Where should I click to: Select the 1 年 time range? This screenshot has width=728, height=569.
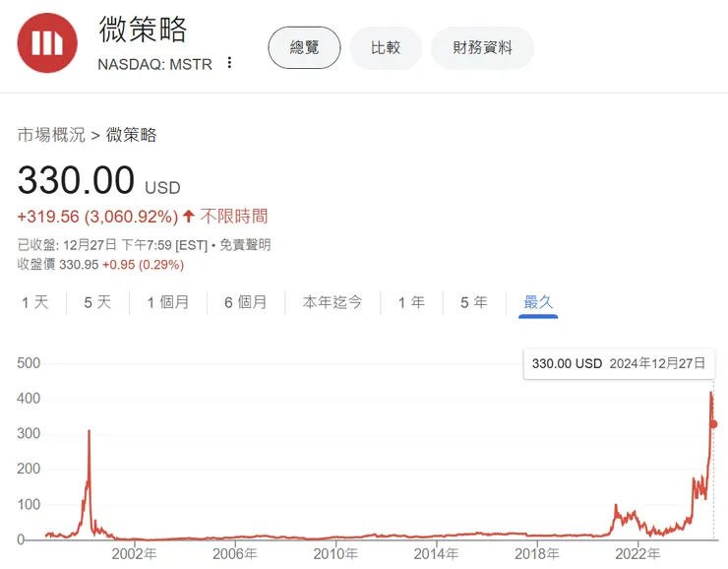tap(412, 302)
